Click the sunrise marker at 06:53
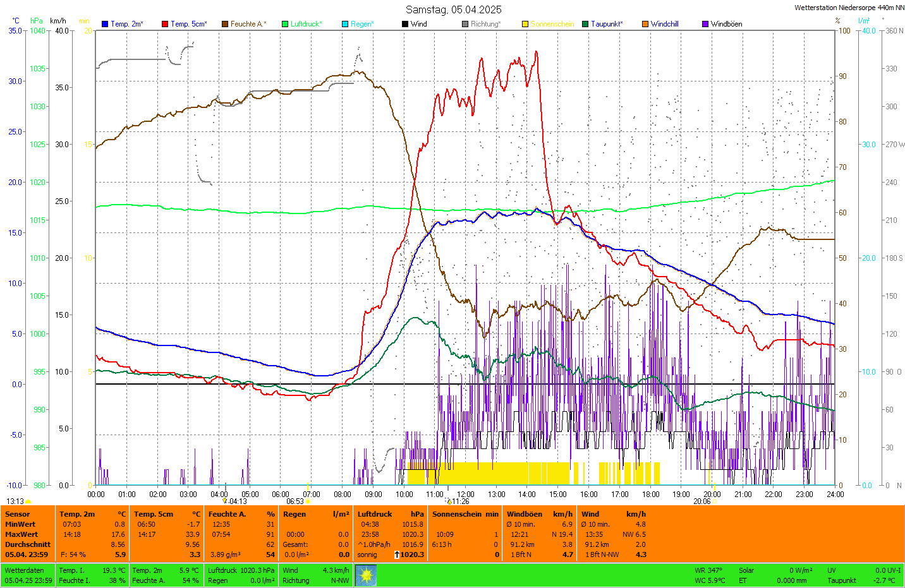The image size is (905, 588). tap(307, 501)
